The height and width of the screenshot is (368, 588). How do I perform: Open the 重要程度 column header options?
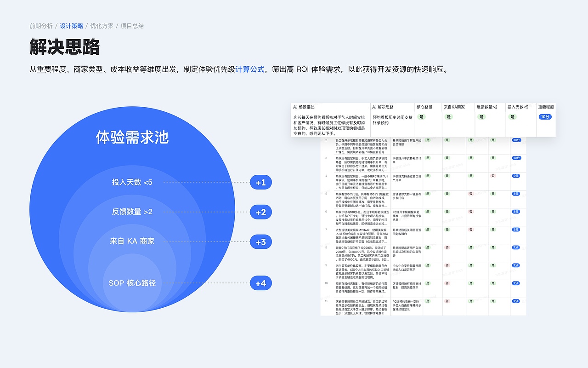(x=547, y=107)
